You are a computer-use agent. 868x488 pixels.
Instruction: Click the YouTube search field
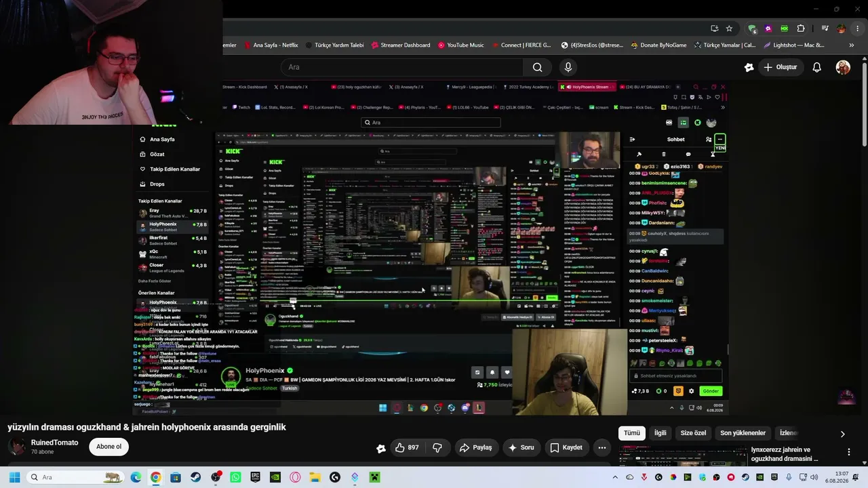point(401,67)
